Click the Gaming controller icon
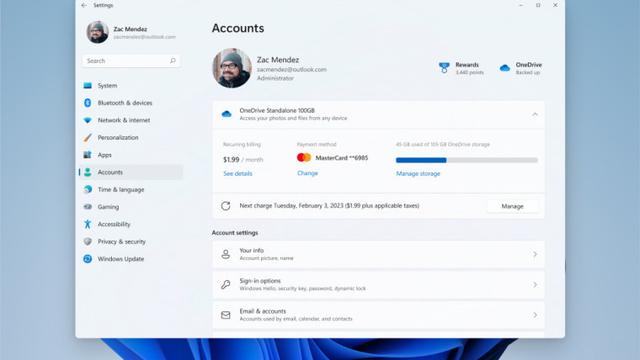The height and width of the screenshot is (360, 640). point(87,207)
